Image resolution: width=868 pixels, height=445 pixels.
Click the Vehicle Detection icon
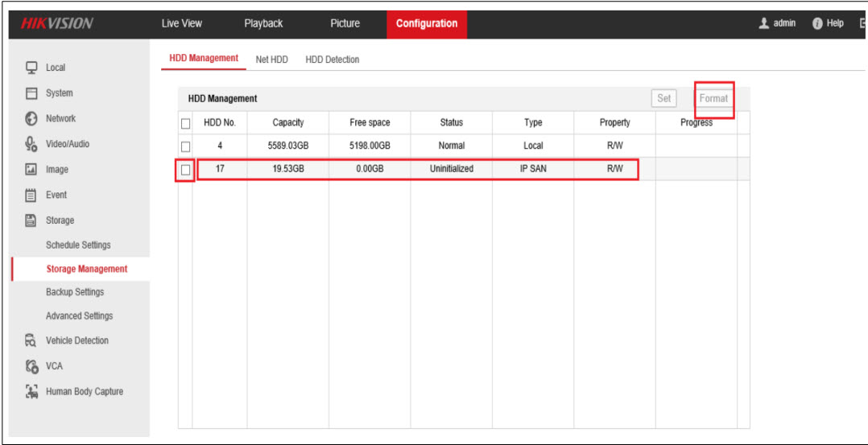[x=32, y=340]
